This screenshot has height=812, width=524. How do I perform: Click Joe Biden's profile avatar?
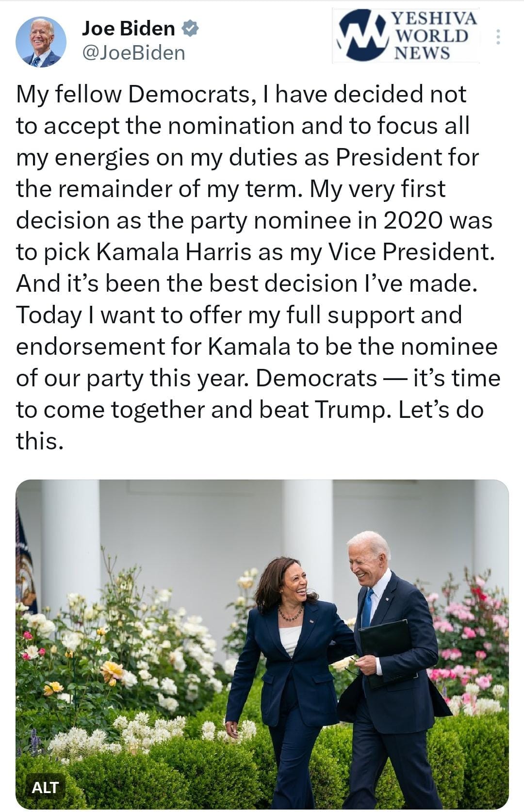(x=41, y=42)
